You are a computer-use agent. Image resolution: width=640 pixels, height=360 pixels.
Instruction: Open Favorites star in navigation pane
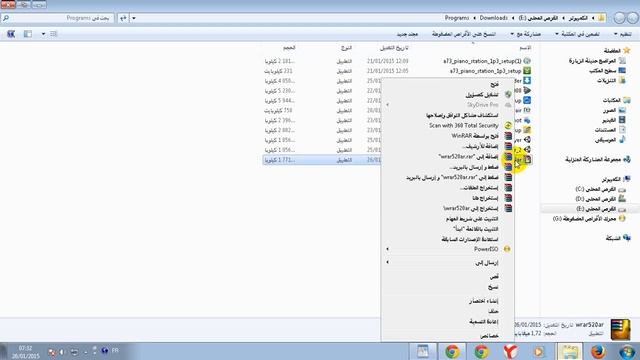pos(627,51)
